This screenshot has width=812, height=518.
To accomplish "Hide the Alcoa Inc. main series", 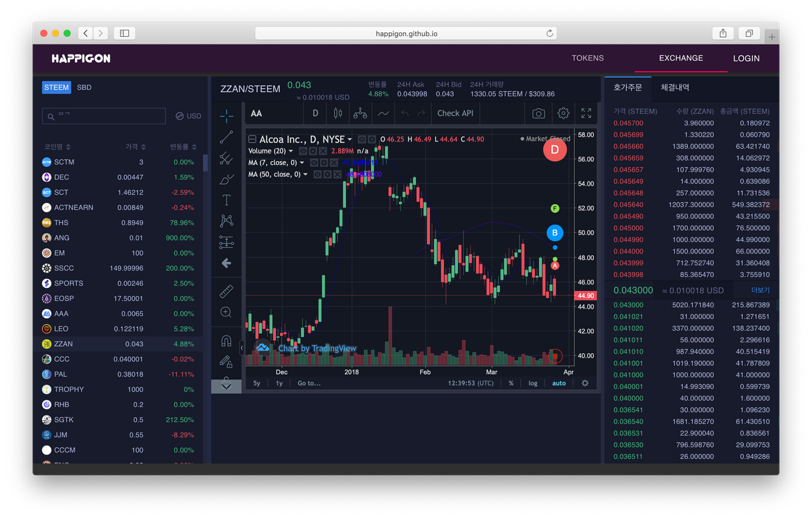I will click(362, 139).
